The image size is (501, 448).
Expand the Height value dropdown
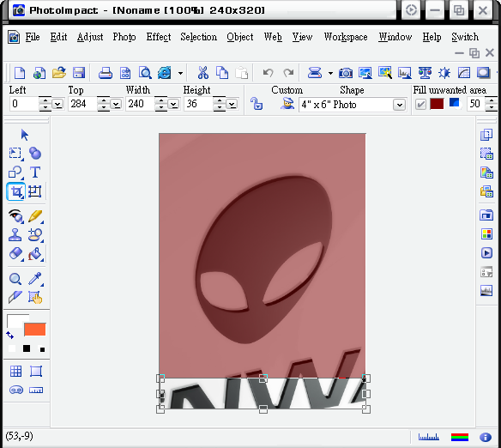[232, 104]
